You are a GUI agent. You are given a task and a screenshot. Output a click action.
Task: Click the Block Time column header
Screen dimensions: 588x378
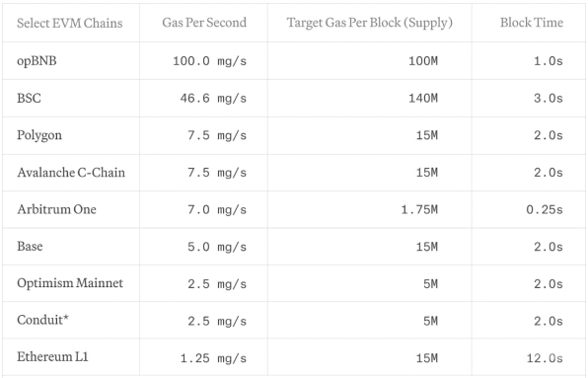532,23
